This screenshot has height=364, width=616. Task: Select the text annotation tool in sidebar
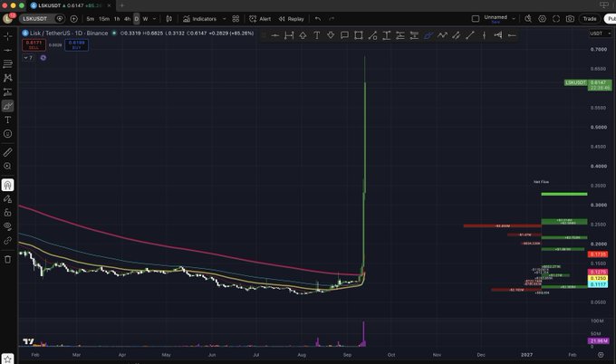pos(7,120)
